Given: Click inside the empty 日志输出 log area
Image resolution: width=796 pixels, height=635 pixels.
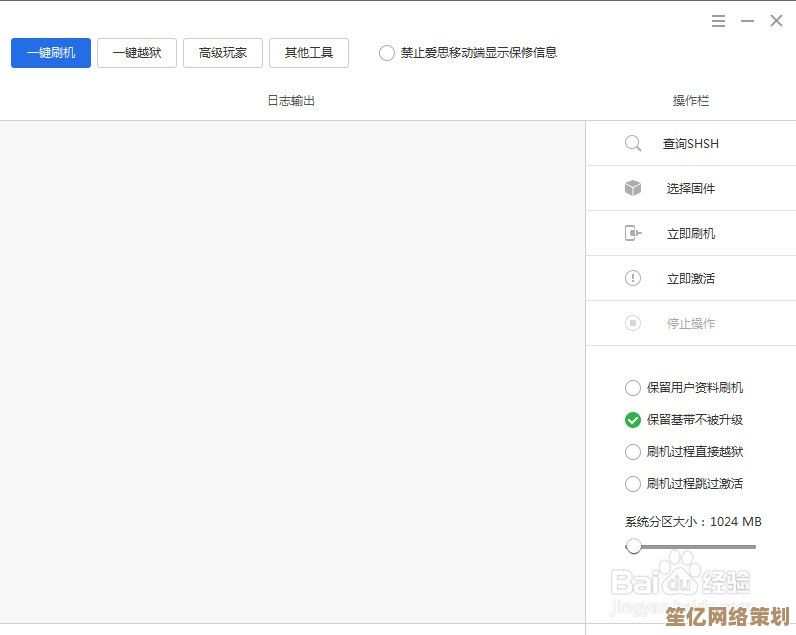Looking at the screenshot, I should click(x=292, y=370).
